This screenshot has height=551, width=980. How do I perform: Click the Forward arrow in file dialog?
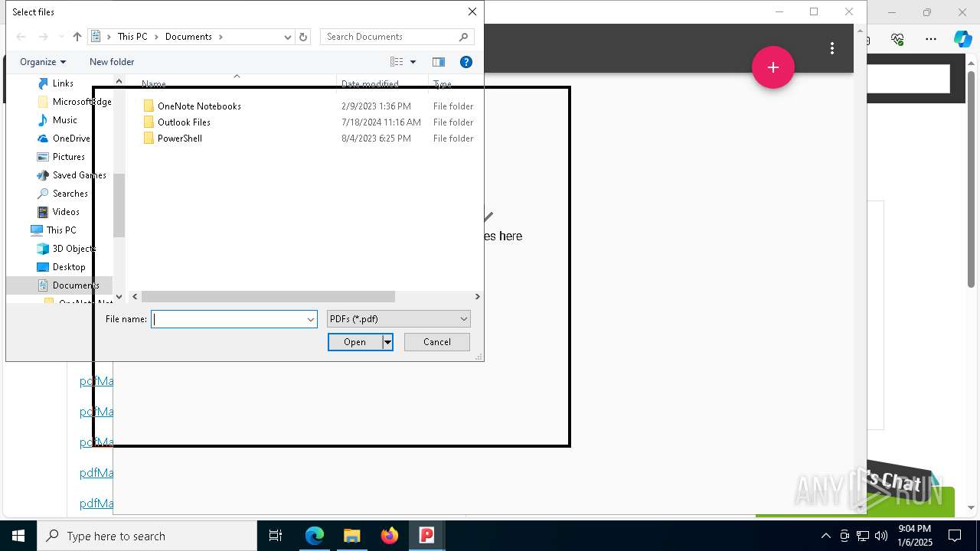pos(44,37)
